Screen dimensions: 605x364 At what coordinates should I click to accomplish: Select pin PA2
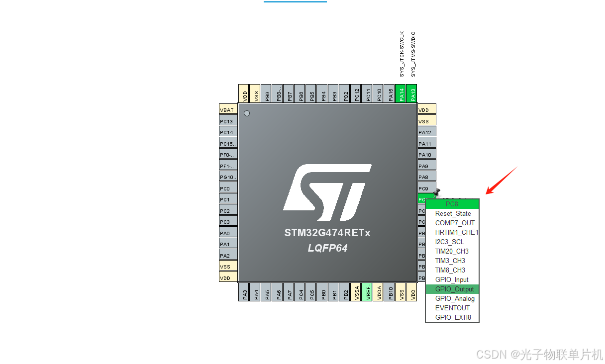[x=228, y=255]
